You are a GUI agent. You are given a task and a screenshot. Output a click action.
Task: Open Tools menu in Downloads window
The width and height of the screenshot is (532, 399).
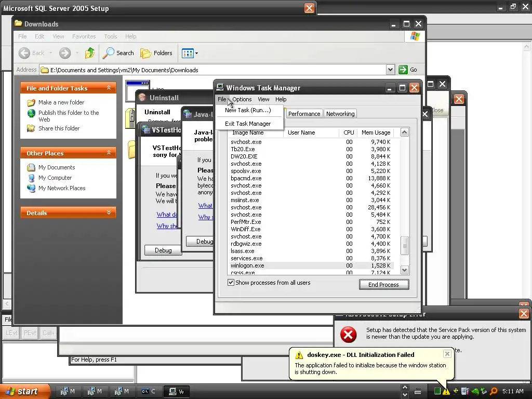(x=110, y=36)
